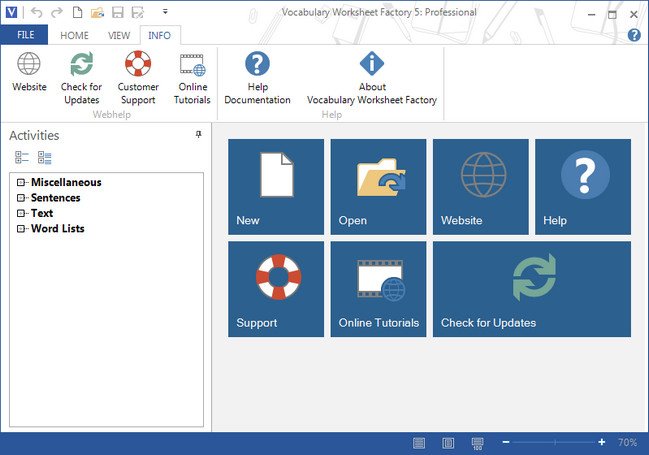Switch to the VIEW ribbon tab
Viewport: 649px width, 455px height.
(x=119, y=36)
